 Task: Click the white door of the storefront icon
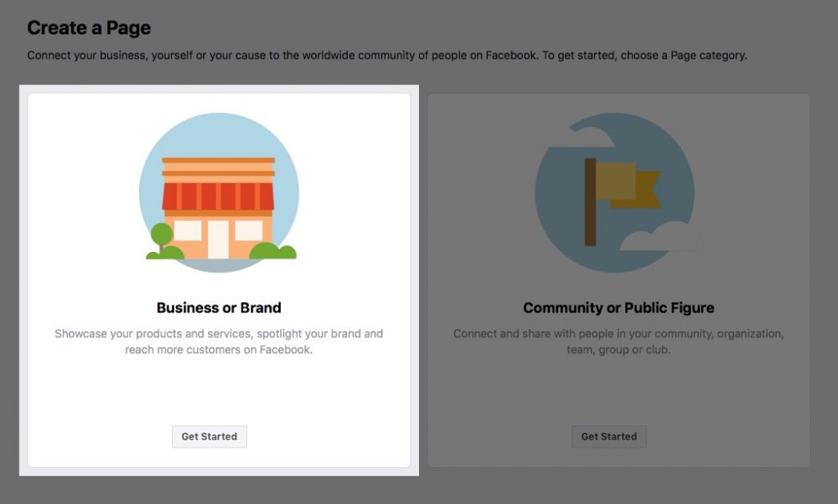(218, 240)
